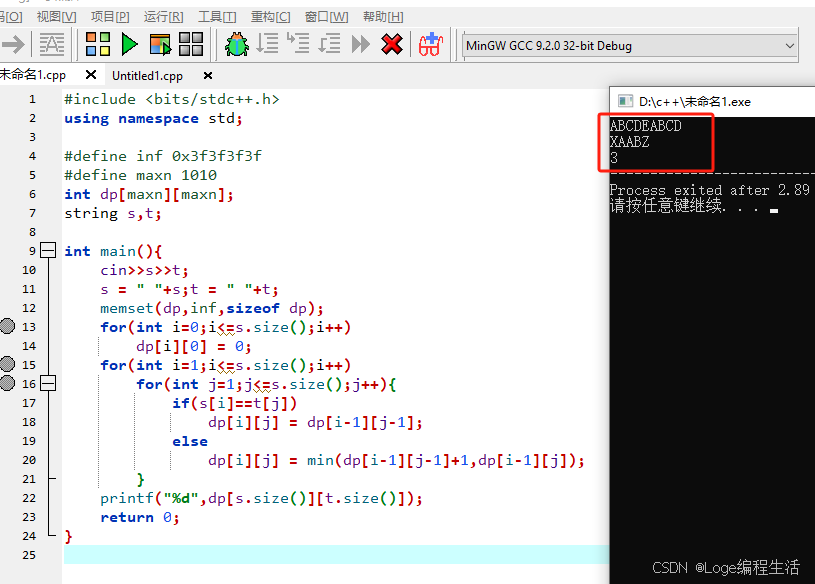Toggle the breakpoint marker on line 13
The width and height of the screenshot is (815, 584).
coord(7,327)
